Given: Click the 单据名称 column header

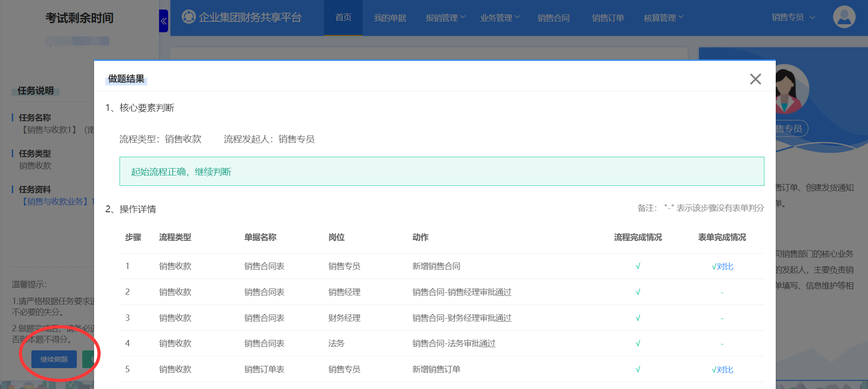Looking at the screenshot, I should (260, 237).
